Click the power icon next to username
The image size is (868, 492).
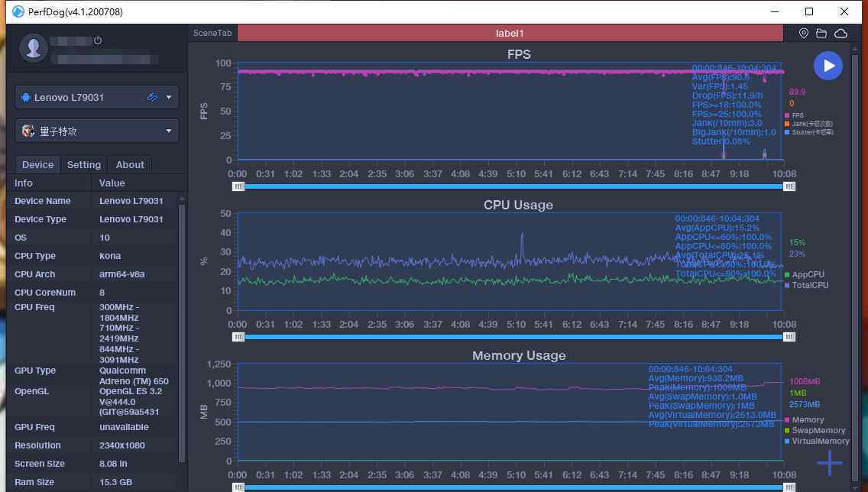pos(98,40)
